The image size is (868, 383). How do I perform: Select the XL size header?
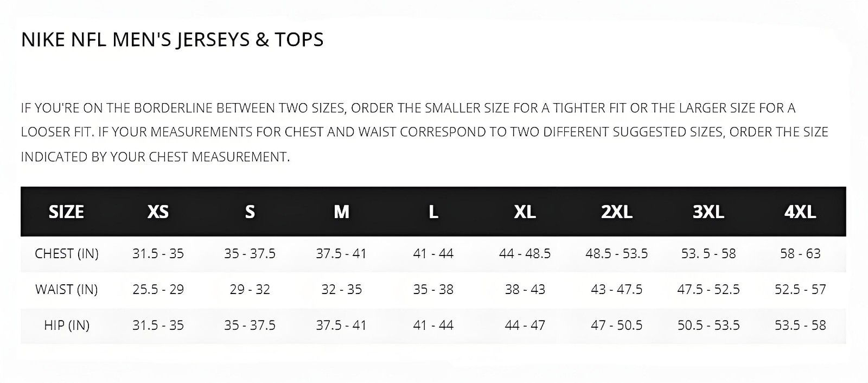tap(525, 212)
